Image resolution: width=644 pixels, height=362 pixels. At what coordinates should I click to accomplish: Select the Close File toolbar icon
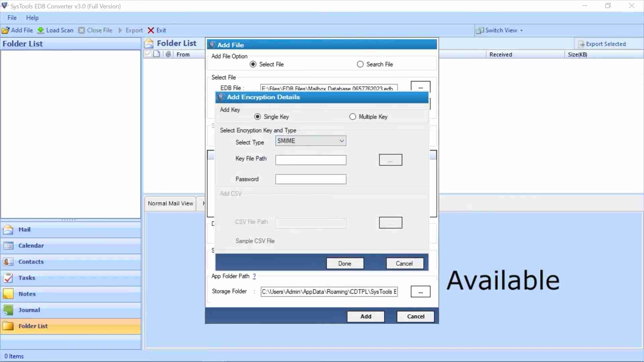coord(95,30)
